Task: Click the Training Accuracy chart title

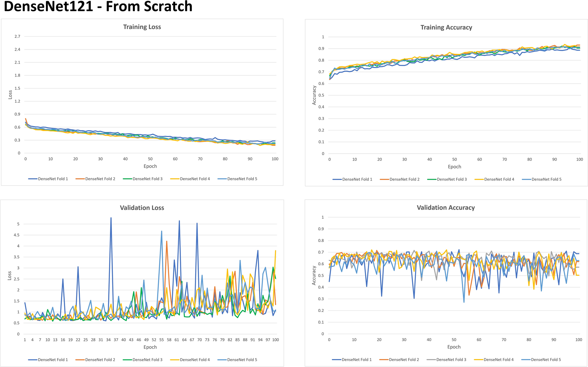Action: (x=446, y=28)
